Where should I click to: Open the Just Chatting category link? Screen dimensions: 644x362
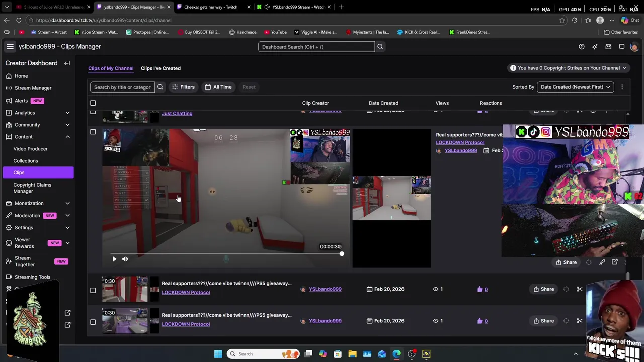(x=177, y=113)
